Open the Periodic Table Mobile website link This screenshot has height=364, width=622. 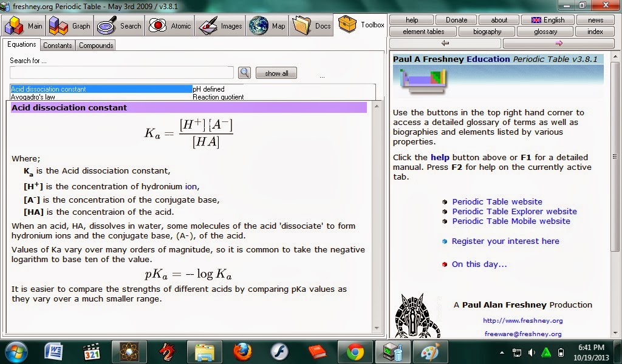click(x=511, y=221)
